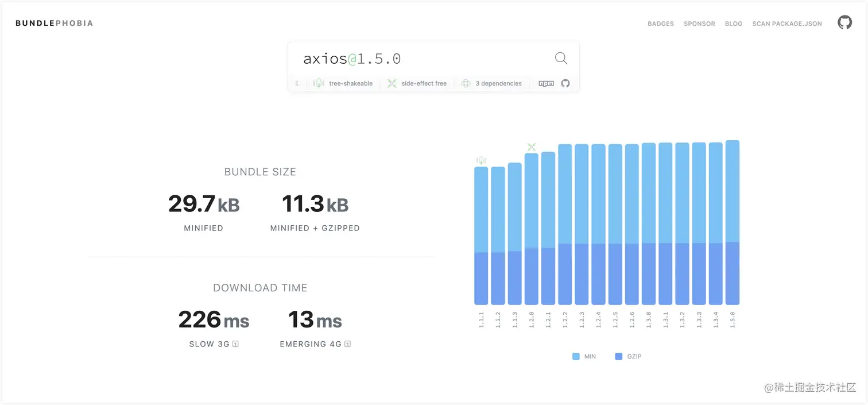868x405 pixels.
Task: Open the GitHub icon in top-right header
Action: [x=844, y=23]
